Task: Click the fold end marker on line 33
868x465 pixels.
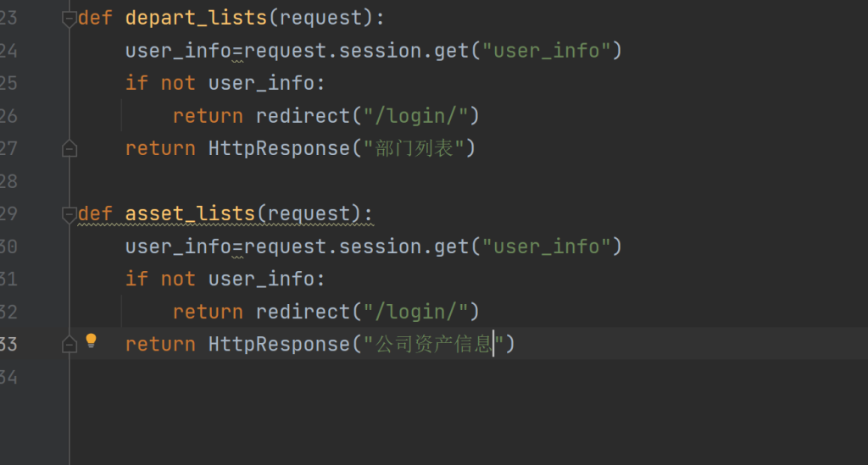Action: (x=69, y=345)
